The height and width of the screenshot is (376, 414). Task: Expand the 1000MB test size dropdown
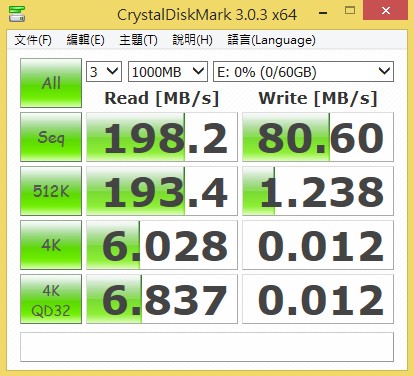[x=168, y=72]
